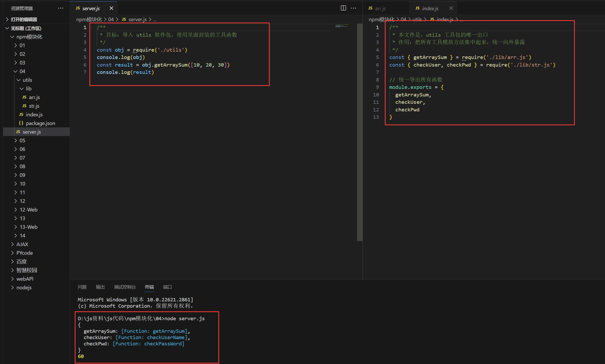Expand the webAPI folder
Image resolution: width=605 pixels, height=364 pixels.
36,279
